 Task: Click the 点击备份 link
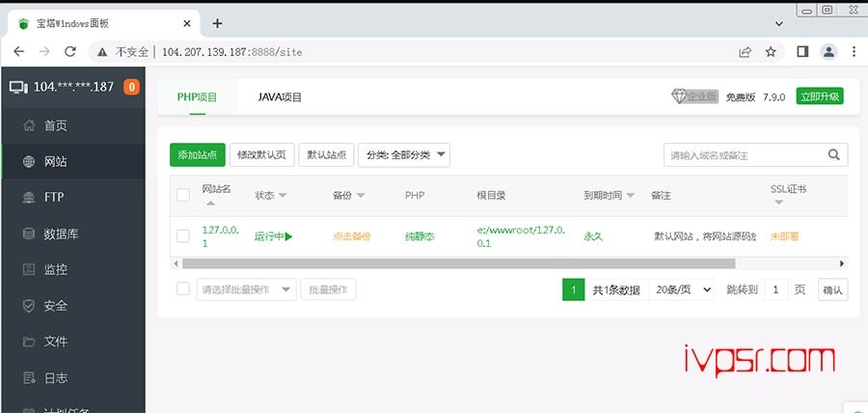click(351, 236)
